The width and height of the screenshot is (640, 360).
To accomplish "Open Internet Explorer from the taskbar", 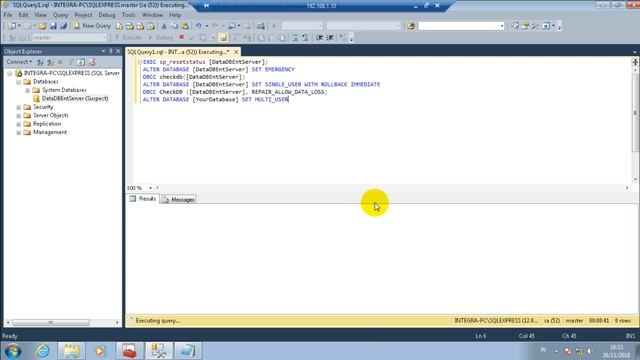I will pyautogui.click(x=42, y=351).
